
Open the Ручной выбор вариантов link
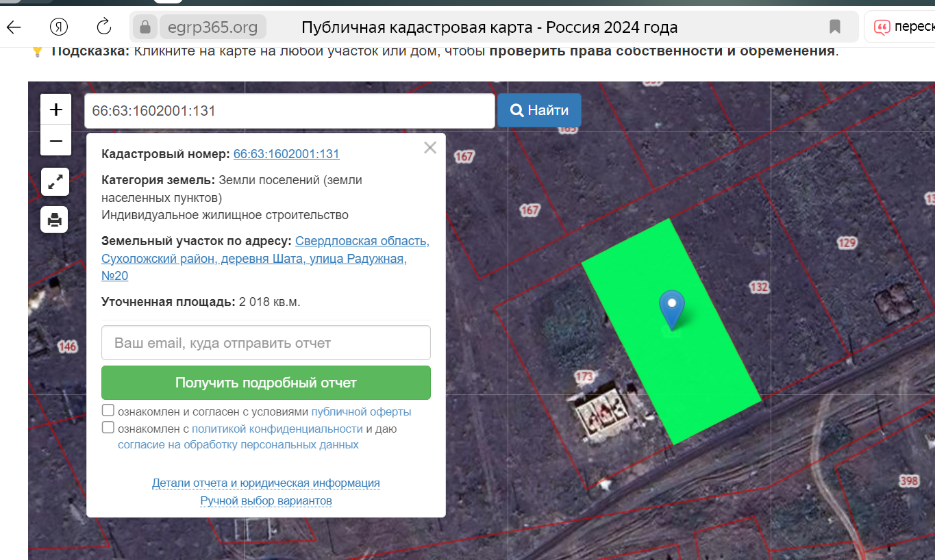[266, 501]
